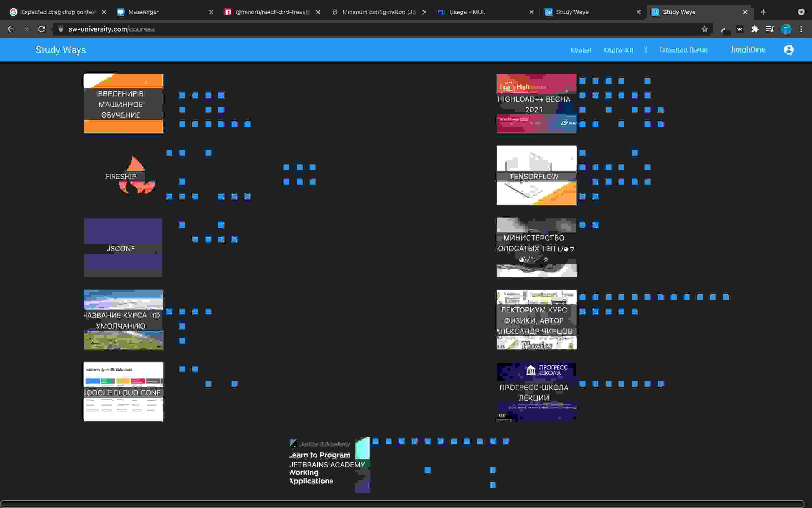812x508 pixels.
Task: Open the Курсы navigation link
Action: click(x=580, y=50)
